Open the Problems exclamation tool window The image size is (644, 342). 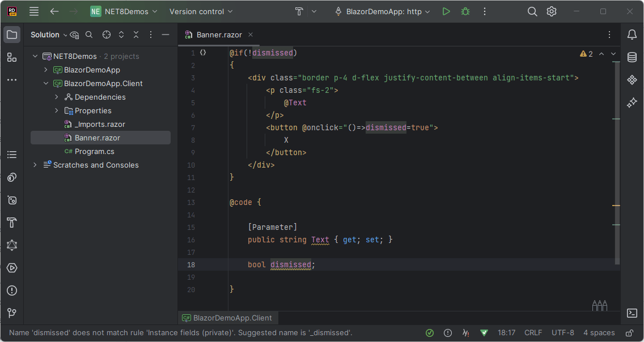[12, 290]
